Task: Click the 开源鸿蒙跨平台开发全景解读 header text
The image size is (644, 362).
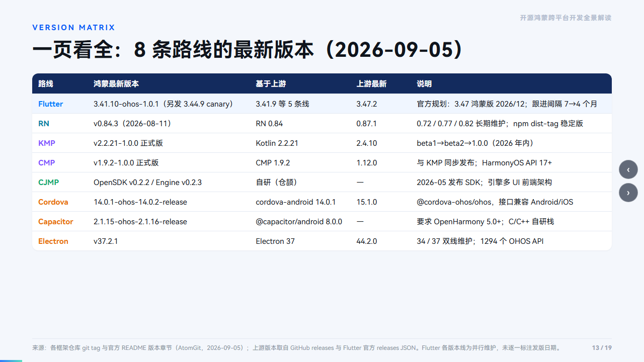Action: click(566, 18)
